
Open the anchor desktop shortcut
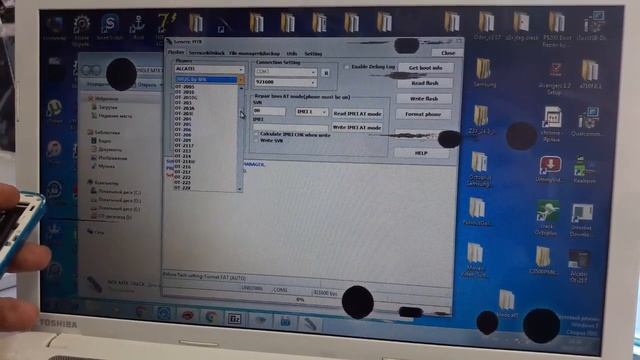pyautogui.click(x=138, y=27)
